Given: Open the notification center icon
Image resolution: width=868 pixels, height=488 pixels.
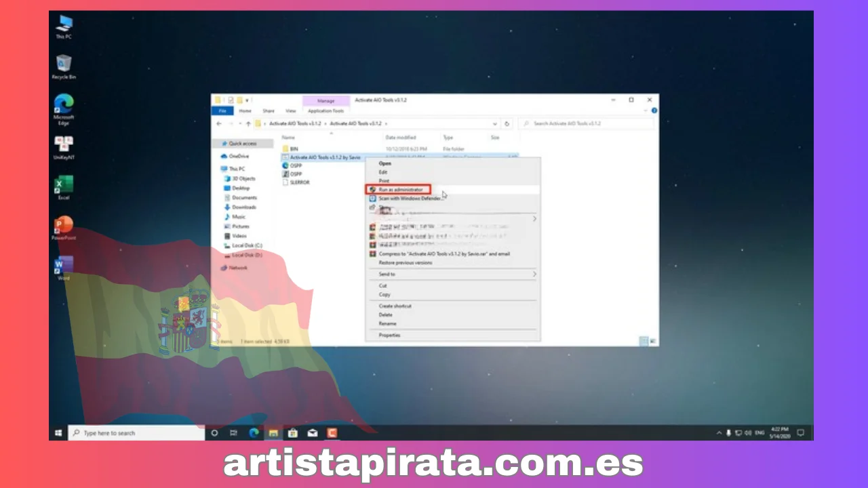Looking at the screenshot, I should 800,432.
